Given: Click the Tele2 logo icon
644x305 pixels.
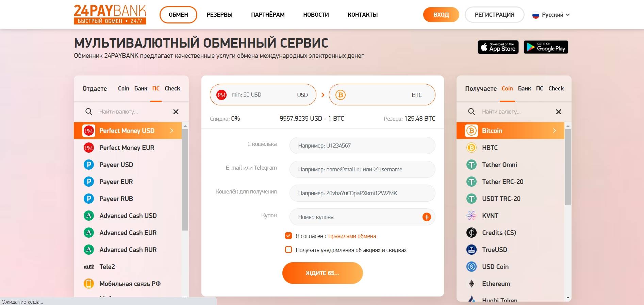Looking at the screenshot, I should (89, 267).
